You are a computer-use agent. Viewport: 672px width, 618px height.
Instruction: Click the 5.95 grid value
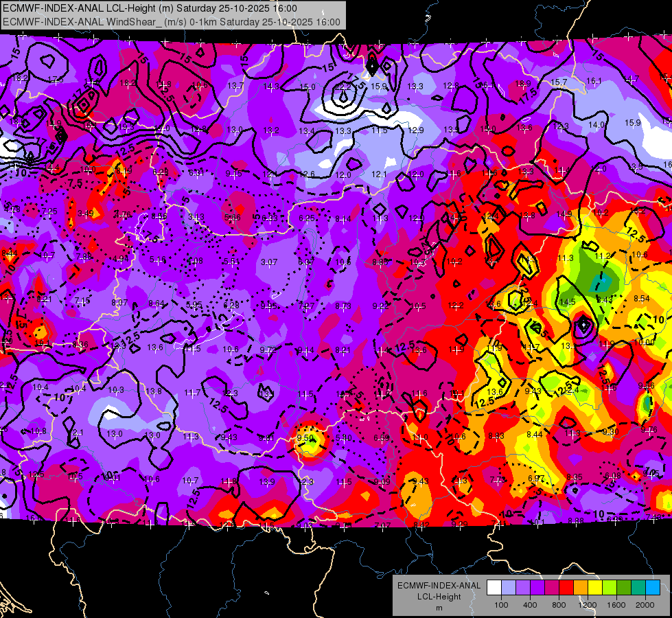(x=194, y=304)
